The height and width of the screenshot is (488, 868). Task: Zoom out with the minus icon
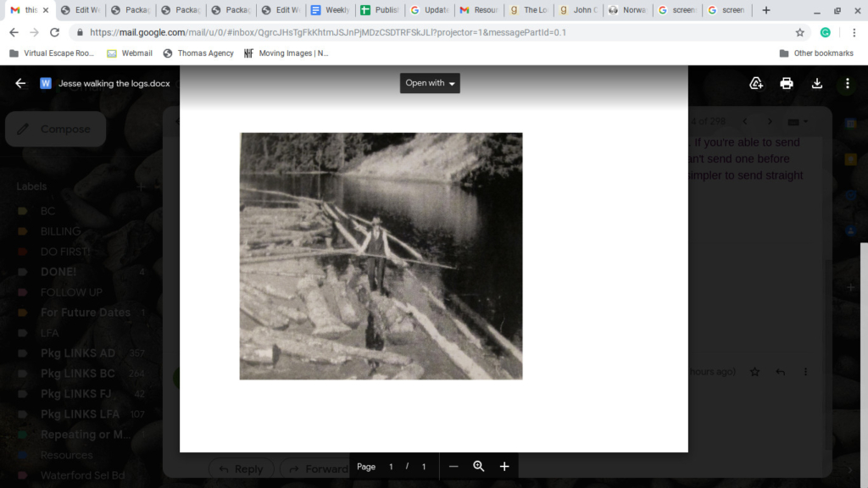(453, 467)
